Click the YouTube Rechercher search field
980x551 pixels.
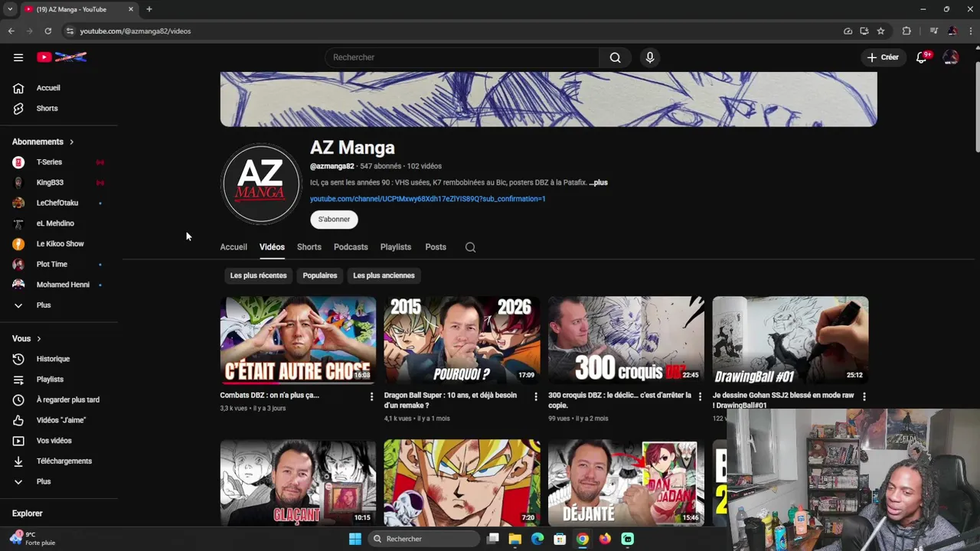tap(462, 57)
